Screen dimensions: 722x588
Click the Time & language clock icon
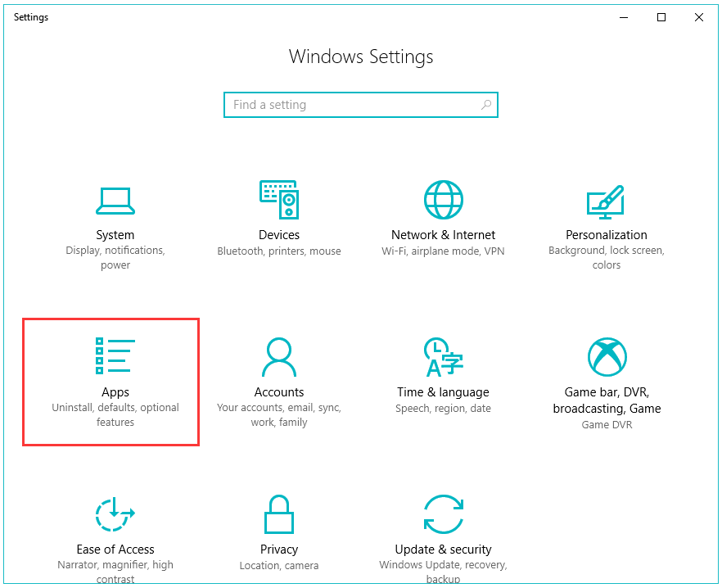coord(443,357)
